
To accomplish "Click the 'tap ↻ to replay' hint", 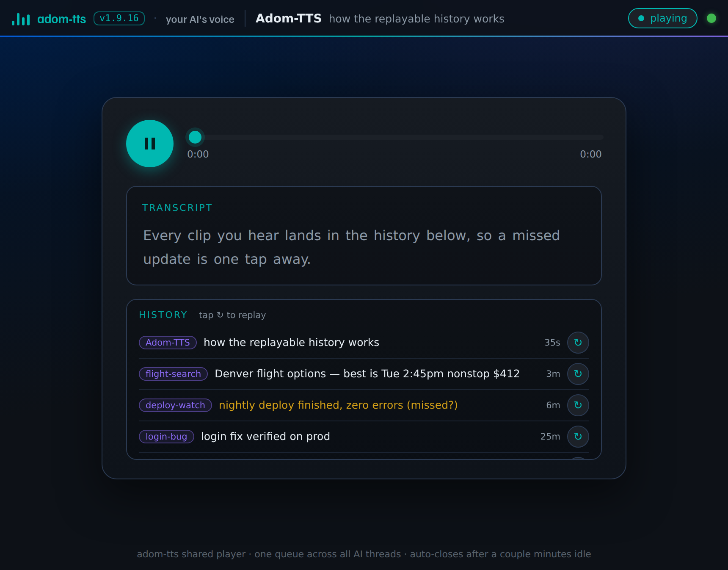I will click(232, 315).
